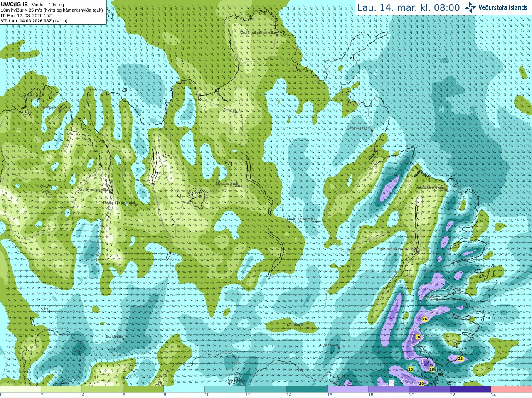Viewport: 532px width, 398px height.
Task: Click the Reykir í Fnjóskadal station label
Action: 119,203
